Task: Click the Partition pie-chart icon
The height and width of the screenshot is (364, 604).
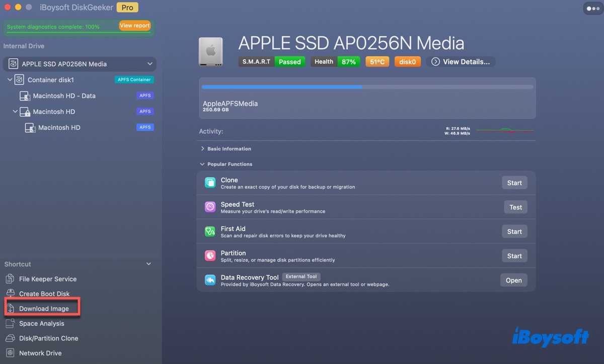Action: click(210, 256)
